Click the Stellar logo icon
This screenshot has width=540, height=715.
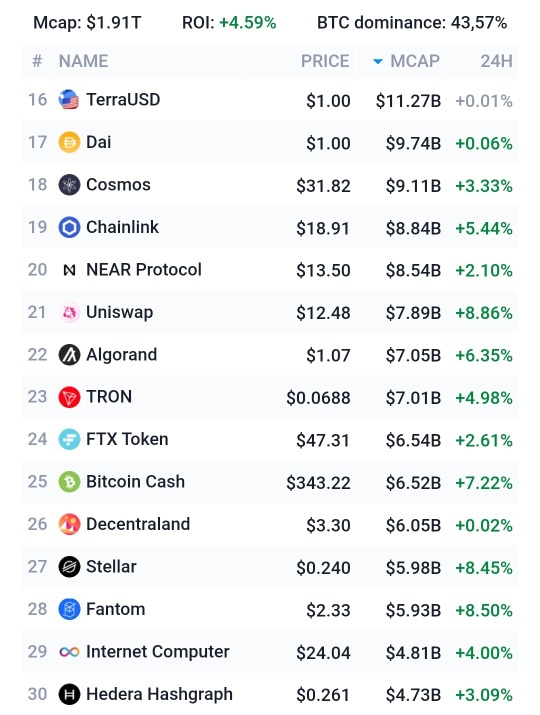(69, 567)
